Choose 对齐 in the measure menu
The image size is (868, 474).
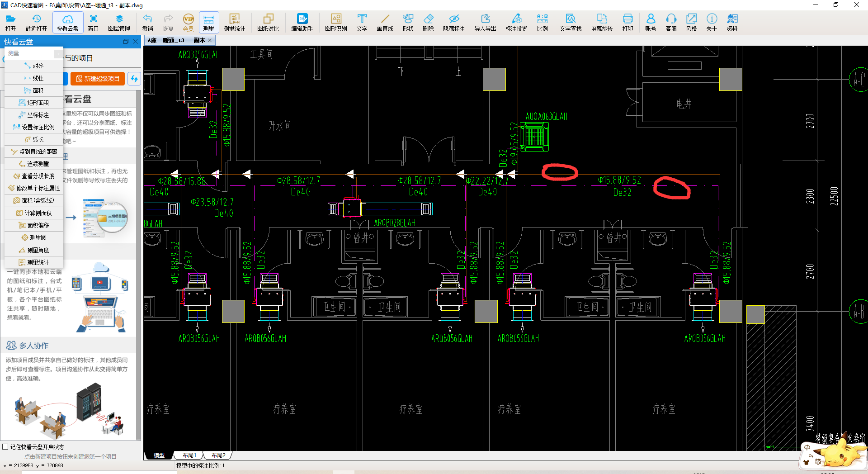tap(34, 66)
